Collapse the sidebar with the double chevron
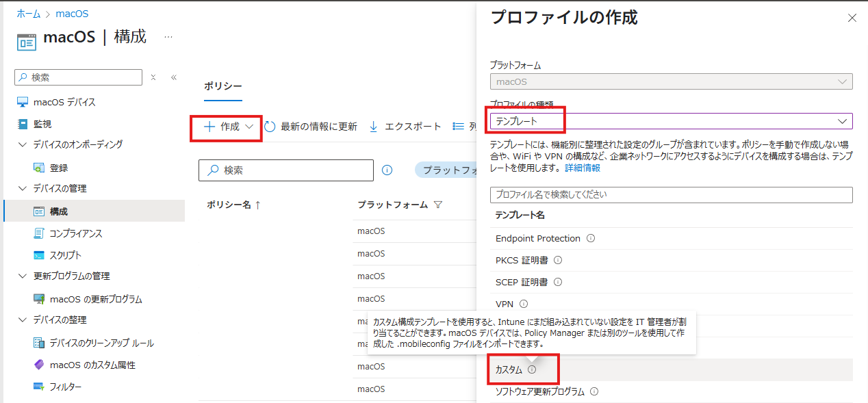The image size is (868, 403). click(174, 77)
